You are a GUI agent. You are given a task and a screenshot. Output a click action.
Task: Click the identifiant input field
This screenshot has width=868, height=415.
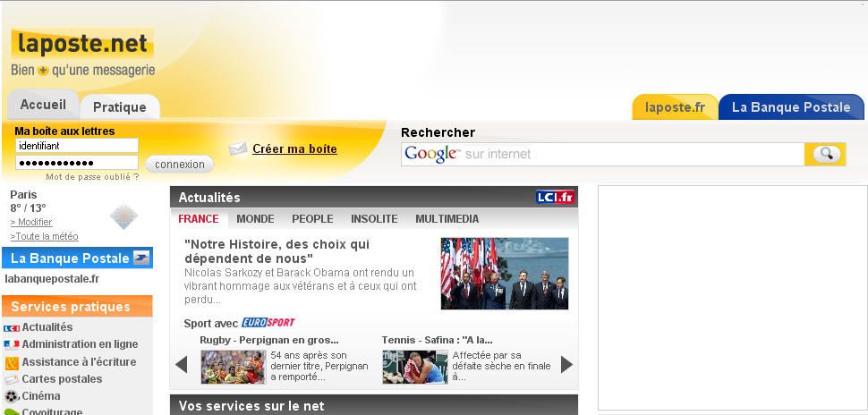pos(76,146)
